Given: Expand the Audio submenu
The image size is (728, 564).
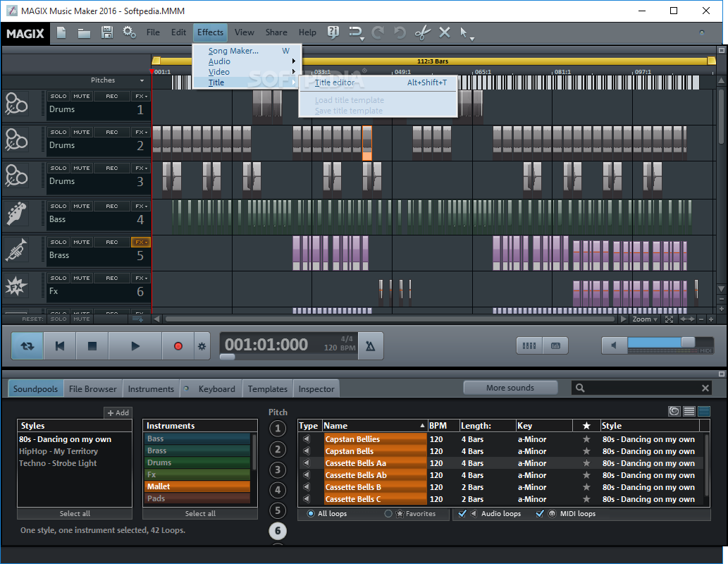Looking at the screenshot, I should click(247, 61).
